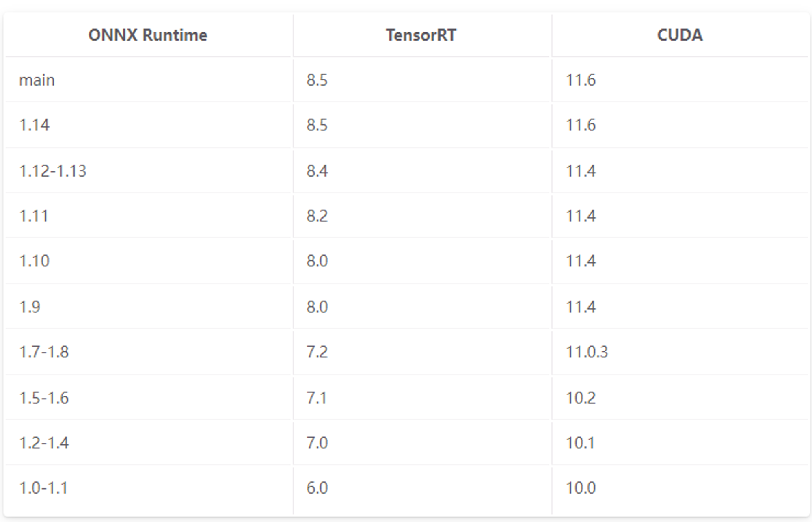Viewport: 812px width, 522px height.
Task: Click the ONNX Runtime 1.11 cell
Action: [148, 216]
